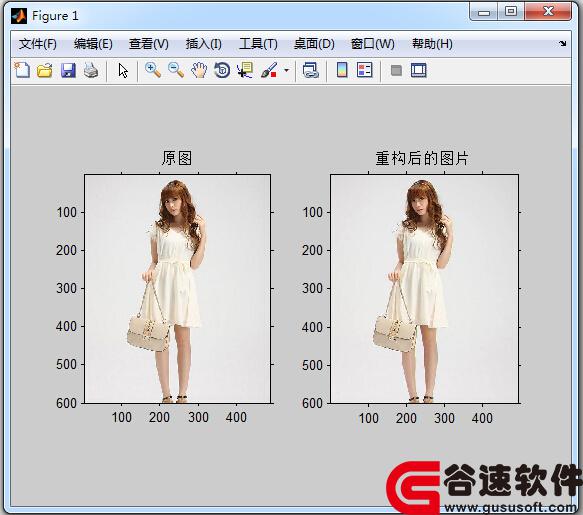Expand the brush color dropdown arrow

click(286, 70)
